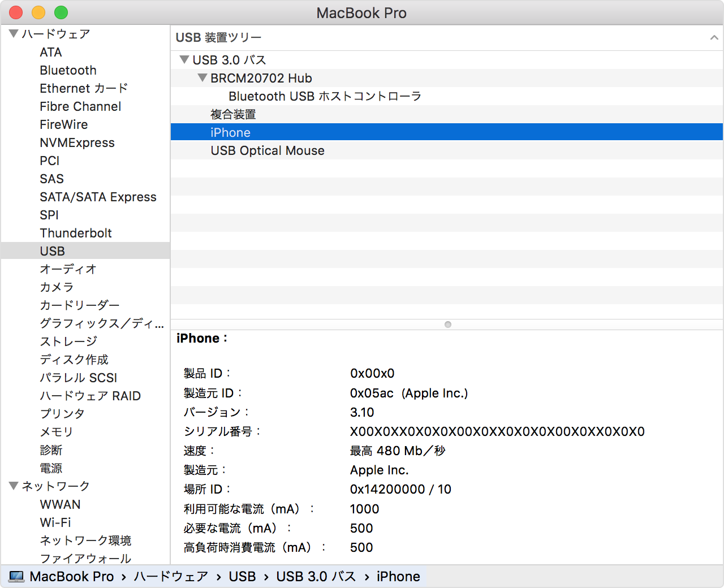Collapse the ネットワーク section triangle
This screenshot has width=724, height=588.
coord(14,486)
